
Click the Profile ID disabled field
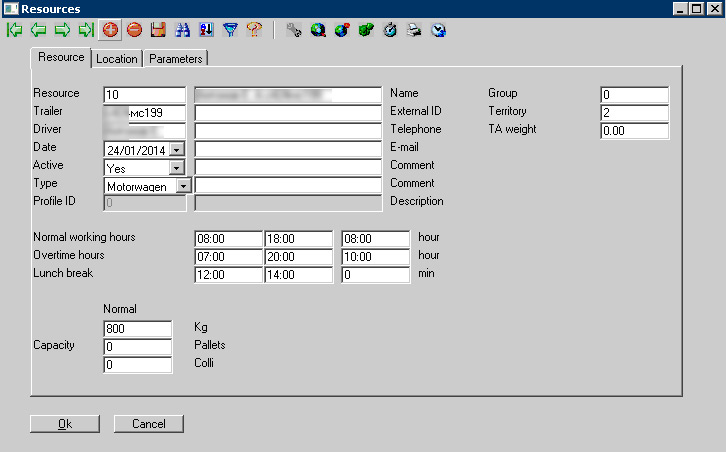click(x=144, y=203)
